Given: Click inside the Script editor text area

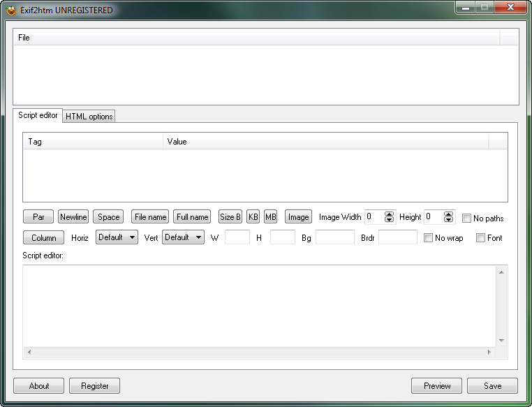Looking at the screenshot, I should click(x=259, y=306).
